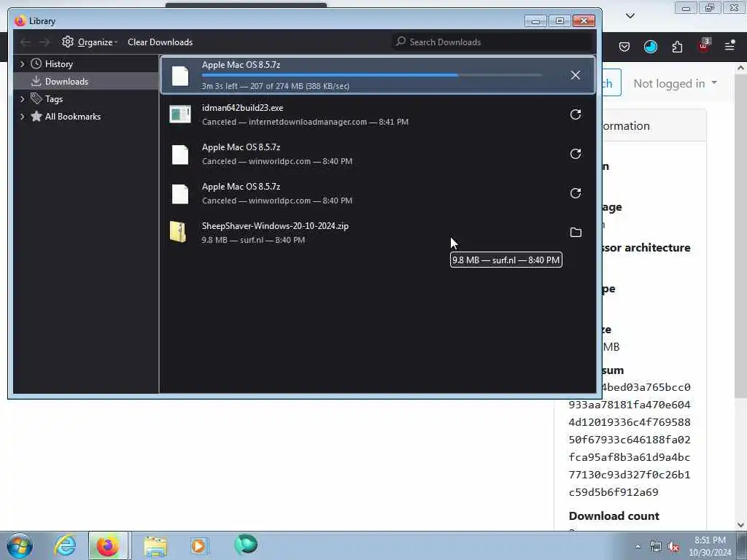Screen dimensions: 747x560
Task: Open the taskbar clock and date
Action: [710, 546]
